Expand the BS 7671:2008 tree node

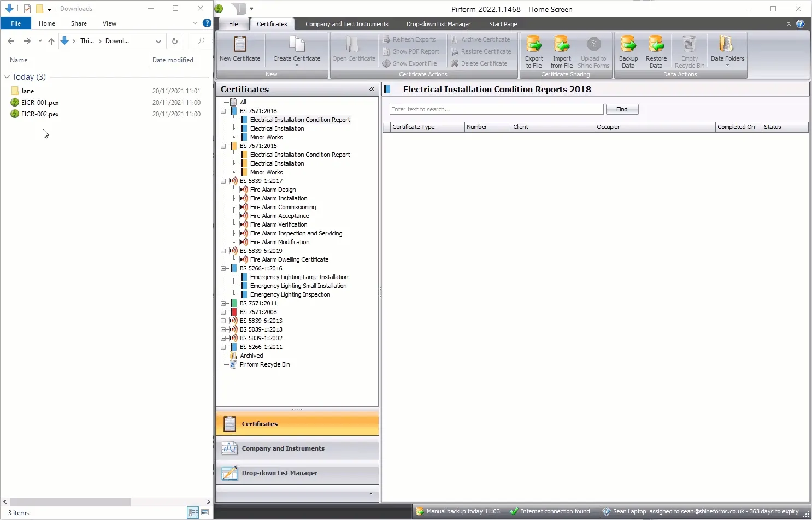[224, 312]
